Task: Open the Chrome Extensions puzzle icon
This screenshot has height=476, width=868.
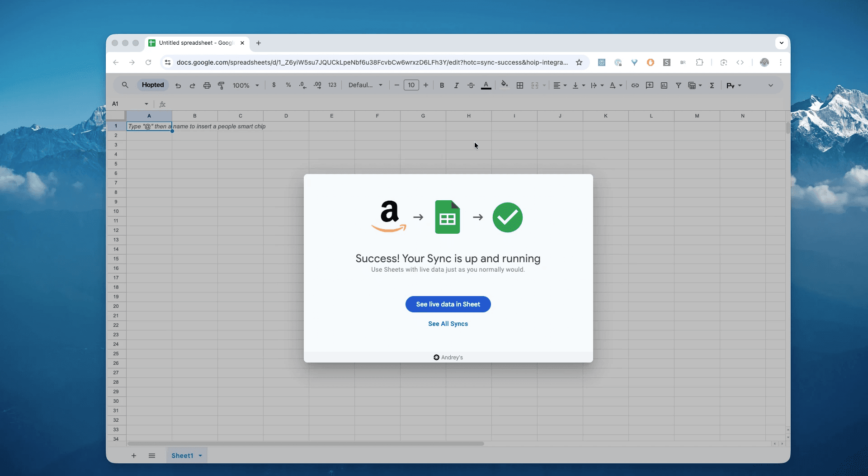Action: pyautogui.click(x=699, y=62)
